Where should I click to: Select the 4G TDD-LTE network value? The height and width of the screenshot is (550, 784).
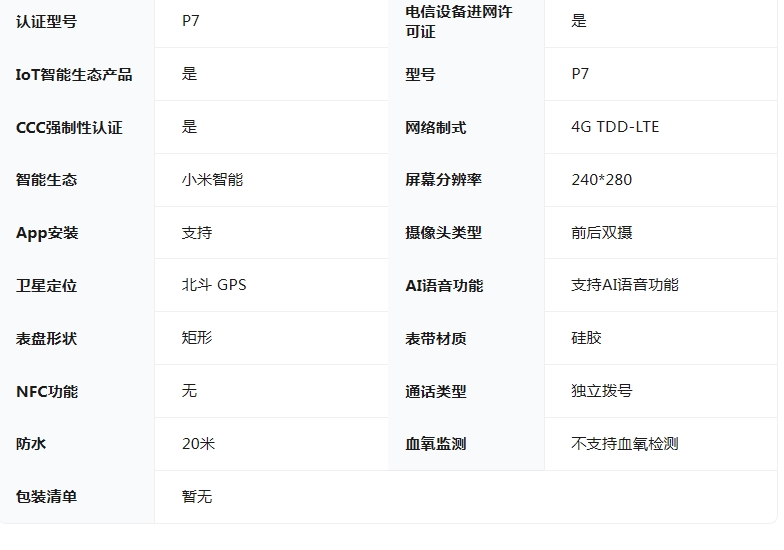(x=615, y=127)
